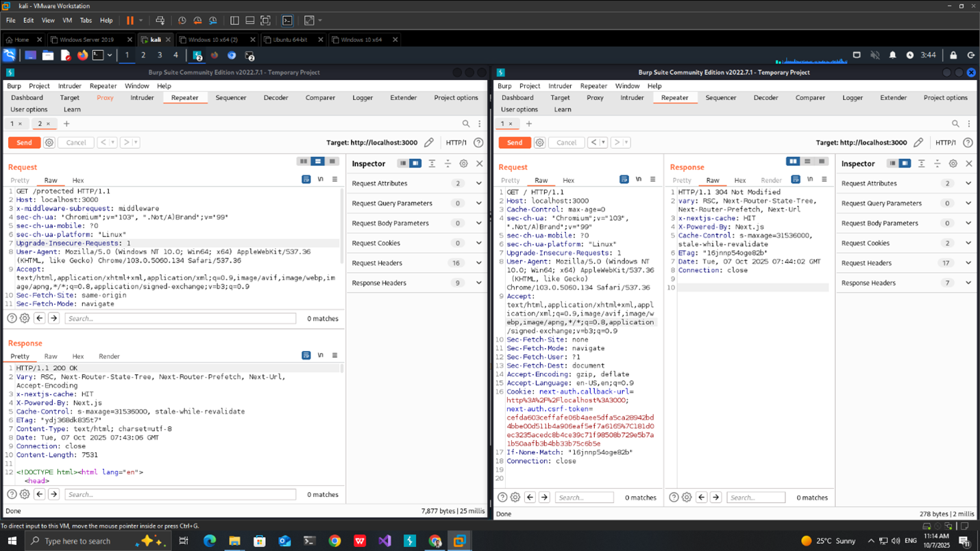Image resolution: width=980 pixels, height=551 pixels.
Task: Open the Kali file manager panel icon
Action: [48, 56]
